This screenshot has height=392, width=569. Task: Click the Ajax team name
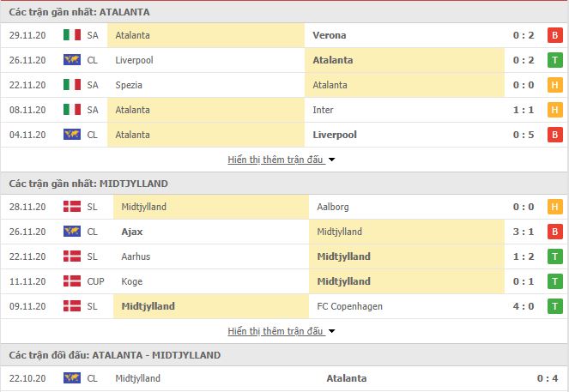pos(132,232)
